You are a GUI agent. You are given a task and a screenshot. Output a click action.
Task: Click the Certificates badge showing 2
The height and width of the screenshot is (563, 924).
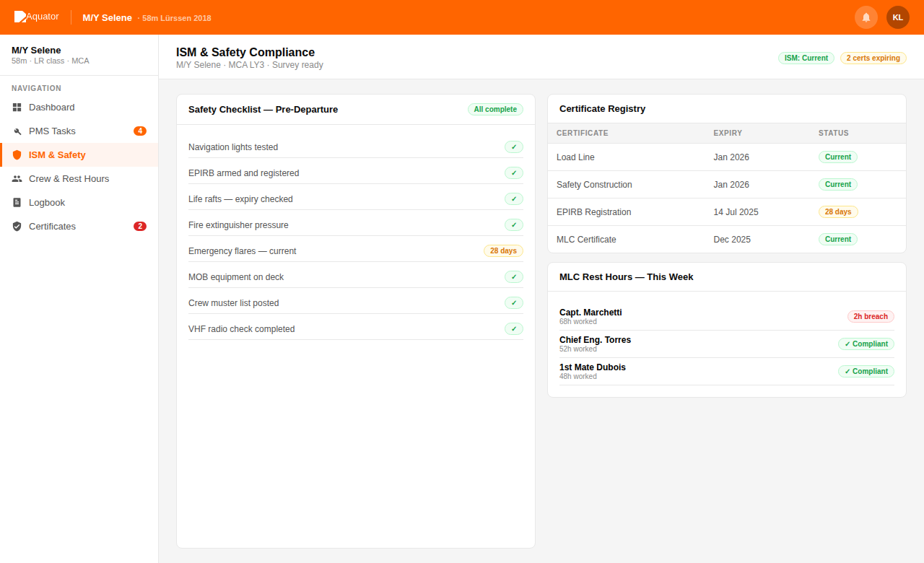coord(140,227)
